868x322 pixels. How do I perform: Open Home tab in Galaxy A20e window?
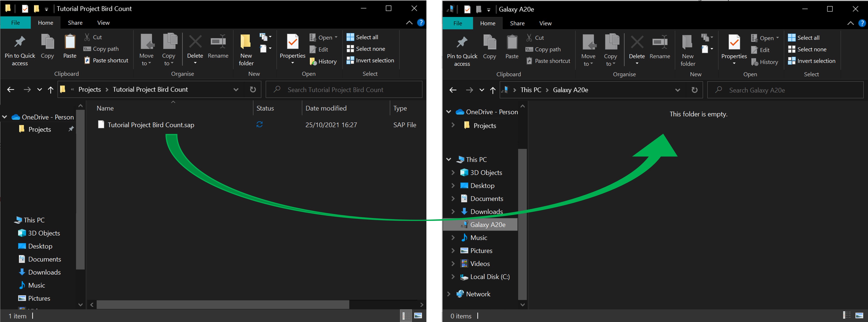coord(488,23)
